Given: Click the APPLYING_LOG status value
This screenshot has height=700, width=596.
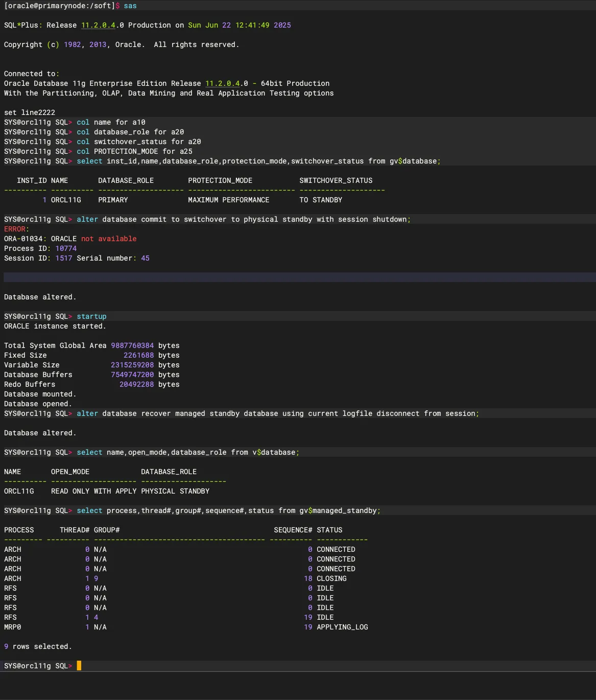Looking at the screenshot, I should point(342,627).
